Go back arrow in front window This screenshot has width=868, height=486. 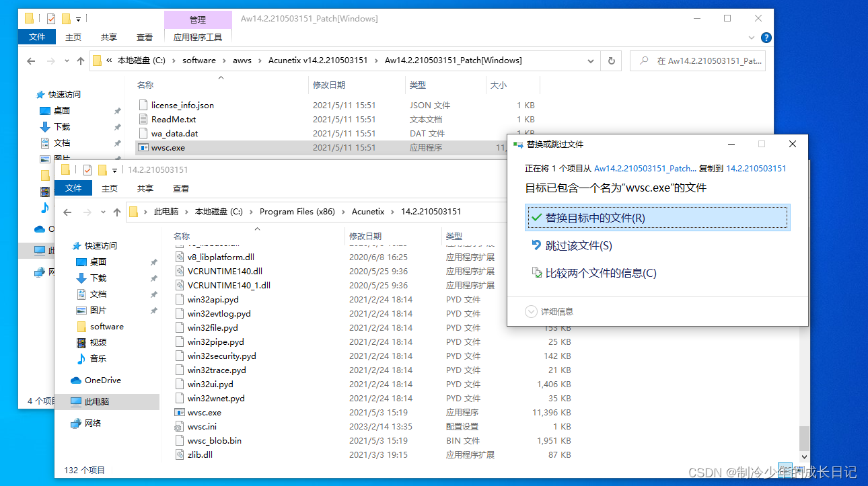coord(67,212)
